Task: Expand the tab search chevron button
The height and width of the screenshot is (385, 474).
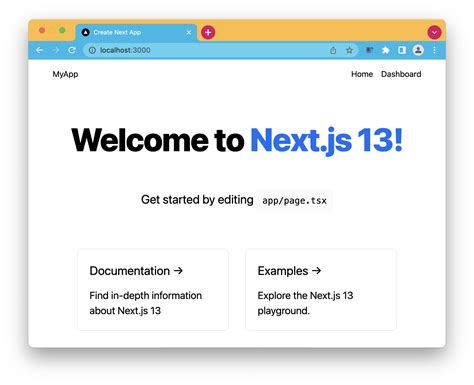Action: 434,32
